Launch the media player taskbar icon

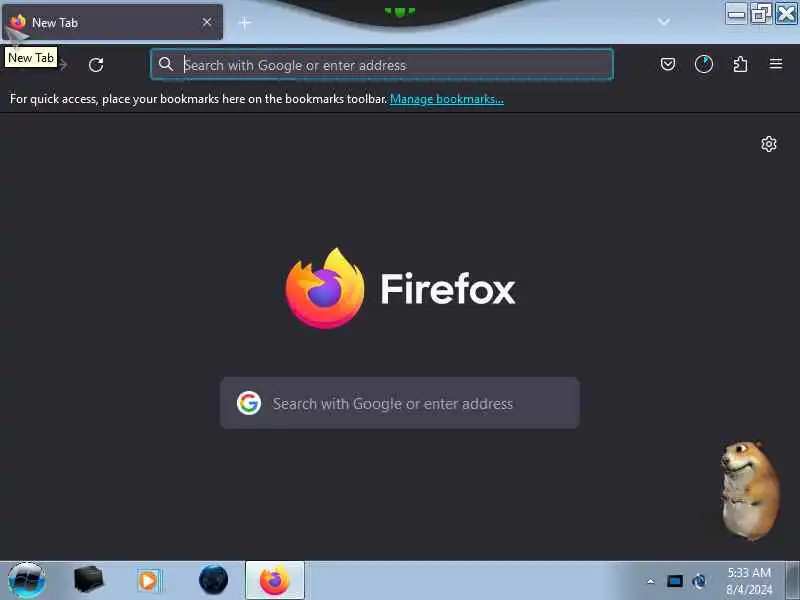click(x=149, y=581)
